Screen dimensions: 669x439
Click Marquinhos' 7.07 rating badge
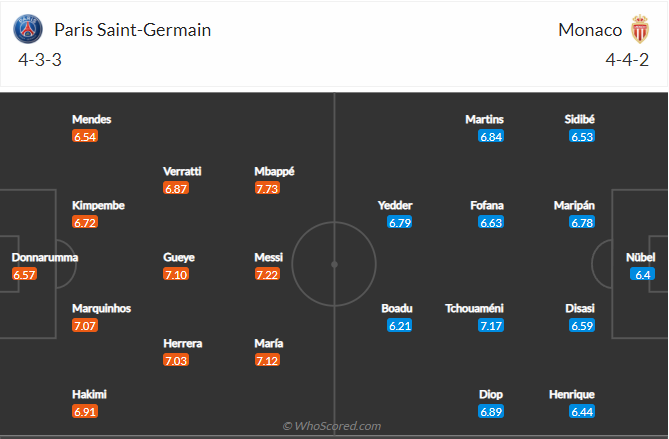pyautogui.click(x=86, y=325)
